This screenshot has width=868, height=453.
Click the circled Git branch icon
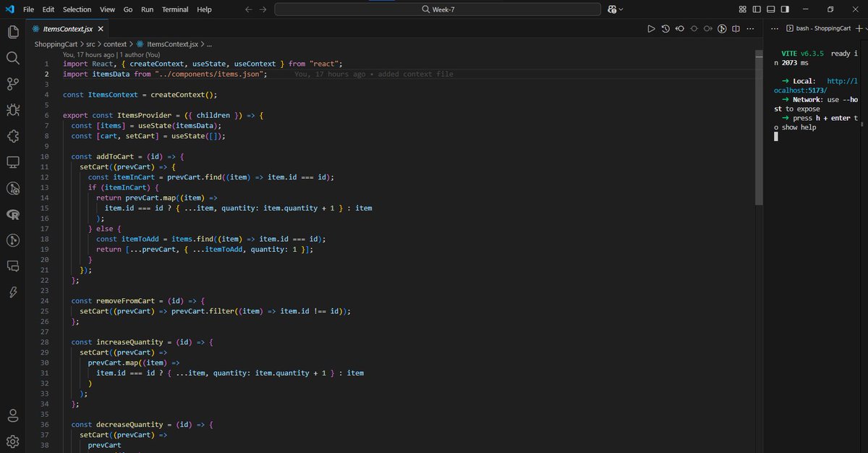tap(722, 29)
